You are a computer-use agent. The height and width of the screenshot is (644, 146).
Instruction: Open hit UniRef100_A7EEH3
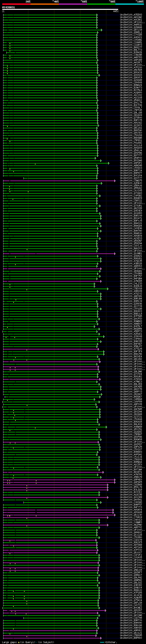tap(131, 15)
